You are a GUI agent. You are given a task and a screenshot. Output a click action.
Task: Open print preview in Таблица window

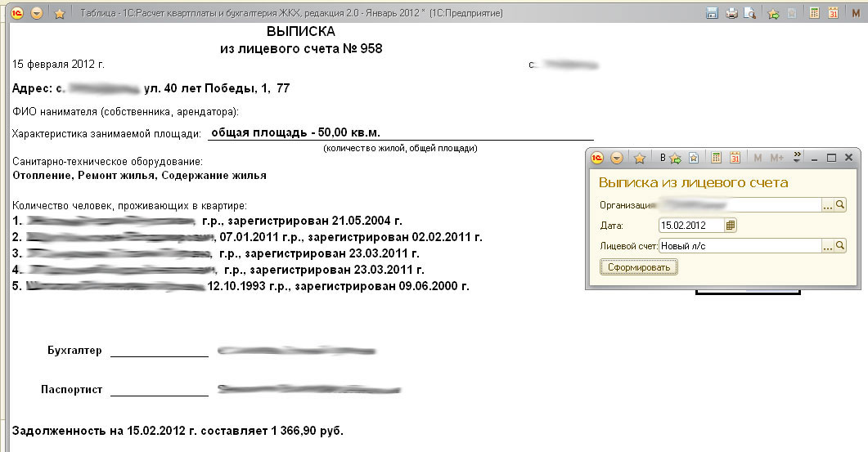click(x=749, y=13)
